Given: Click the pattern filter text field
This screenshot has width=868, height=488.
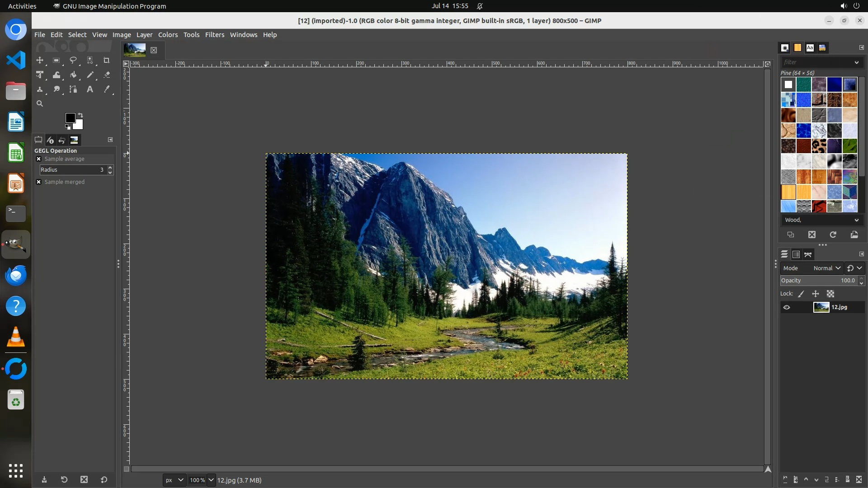Looking at the screenshot, I should 816,62.
